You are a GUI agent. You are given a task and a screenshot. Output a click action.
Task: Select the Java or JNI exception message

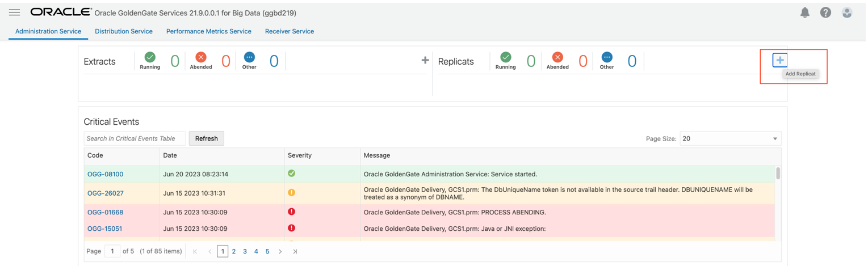coord(454,229)
